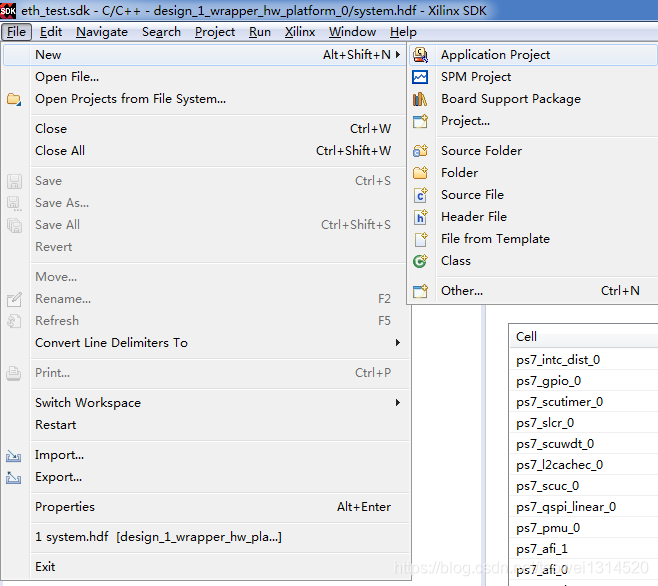Choose Close All
This screenshot has width=658, height=586.
[x=206, y=151]
